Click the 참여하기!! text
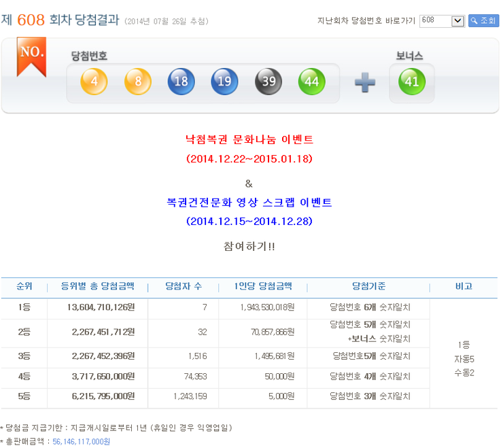Image resolution: width=503 pixels, height=448 pixels. coord(249,246)
